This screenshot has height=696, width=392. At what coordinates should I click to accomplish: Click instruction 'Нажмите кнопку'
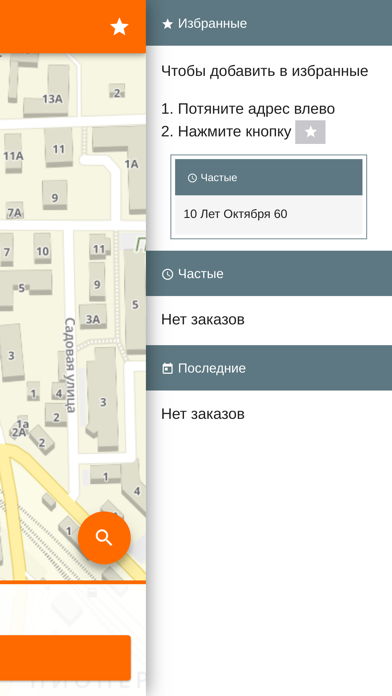pyautogui.click(x=234, y=132)
